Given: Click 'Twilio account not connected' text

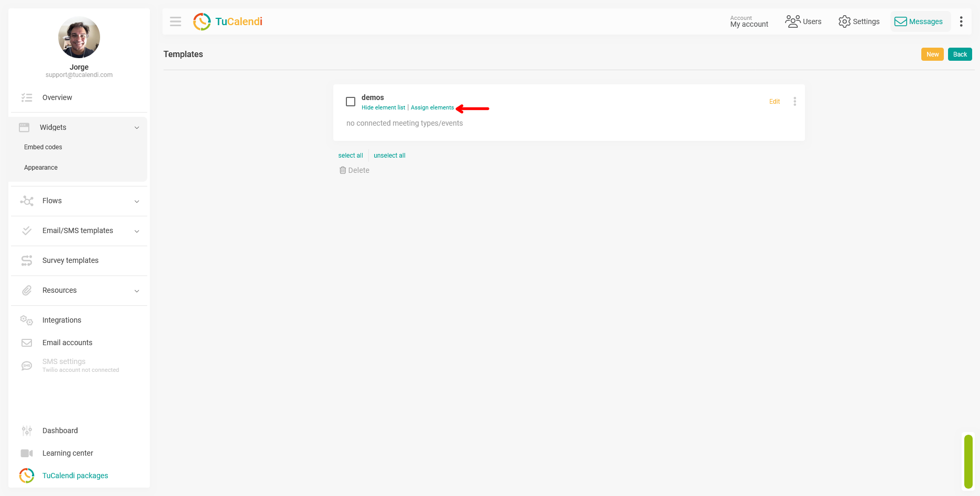Looking at the screenshot, I should pos(81,370).
